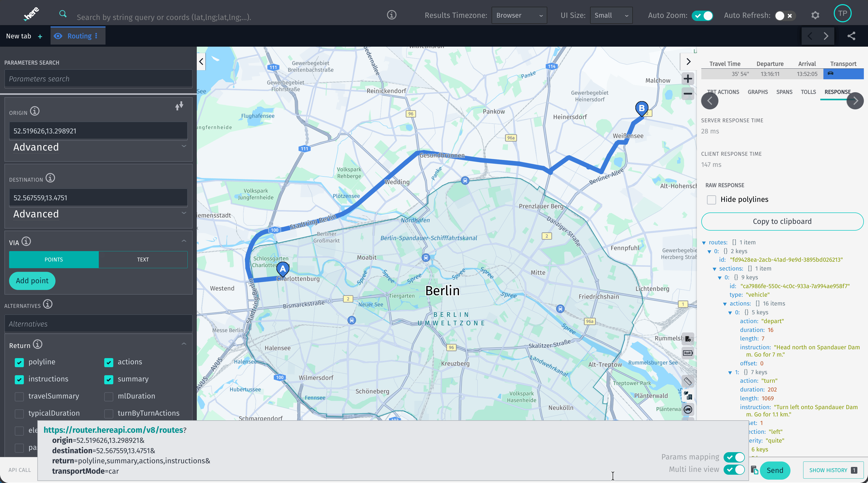Turn off Multi line view toggle
Screen dimensions: 868x483
click(734, 470)
